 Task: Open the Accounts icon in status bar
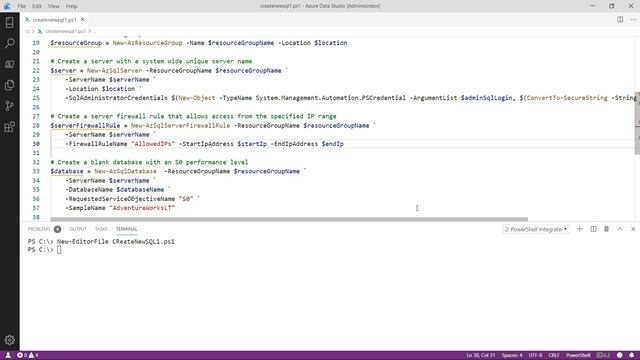coord(8,355)
